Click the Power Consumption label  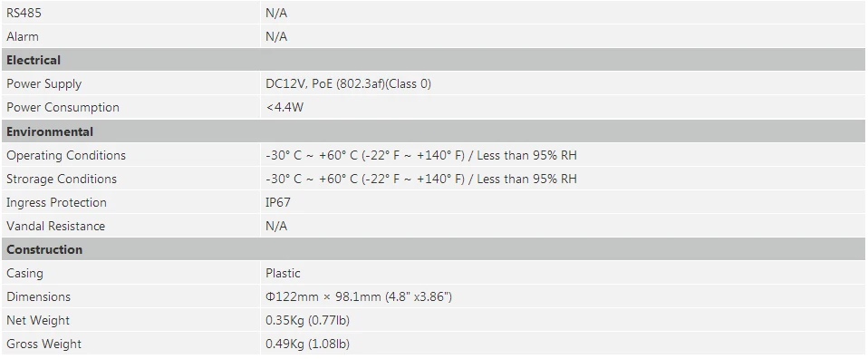63,108
